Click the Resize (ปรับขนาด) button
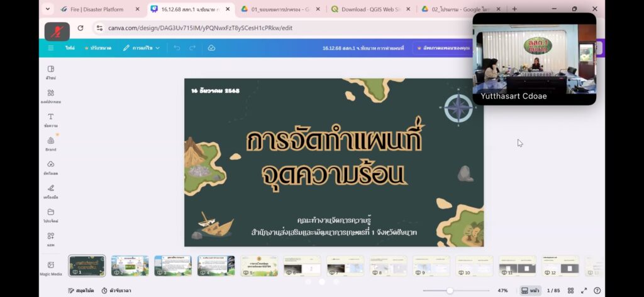The image size is (644, 297). click(x=98, y=48)
